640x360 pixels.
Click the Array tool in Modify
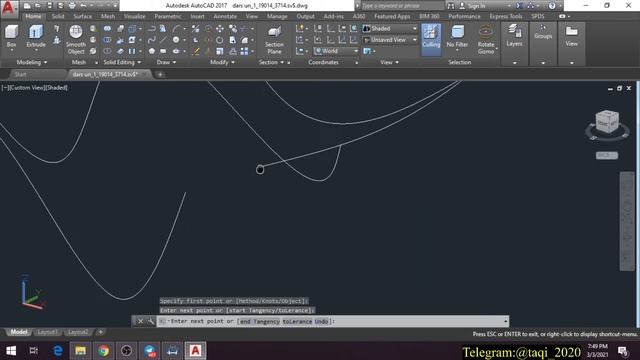244,51
